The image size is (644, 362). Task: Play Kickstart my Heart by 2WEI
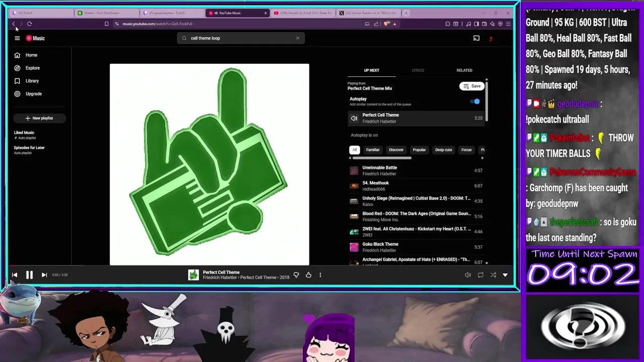pos(417,232)
